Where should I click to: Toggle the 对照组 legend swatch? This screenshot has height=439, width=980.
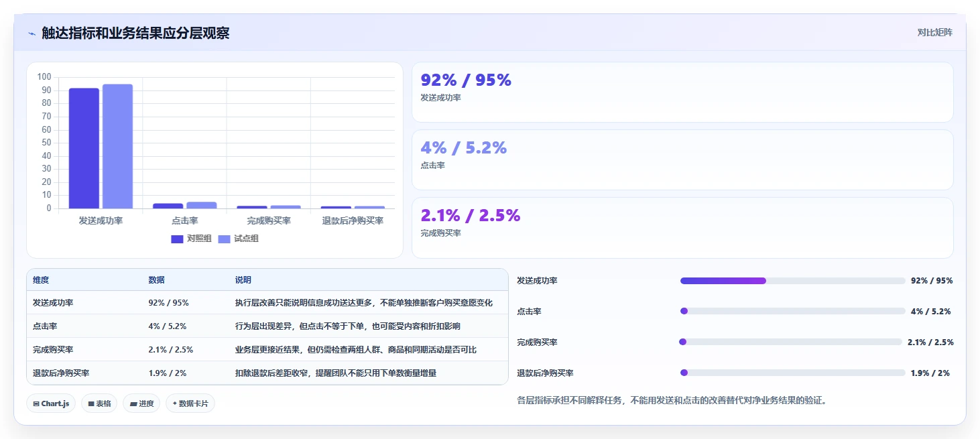click(x=177, y=239)
